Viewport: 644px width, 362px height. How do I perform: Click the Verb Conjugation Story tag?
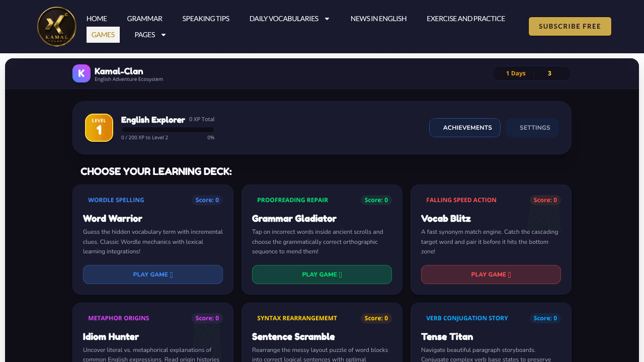click(467, 318)
